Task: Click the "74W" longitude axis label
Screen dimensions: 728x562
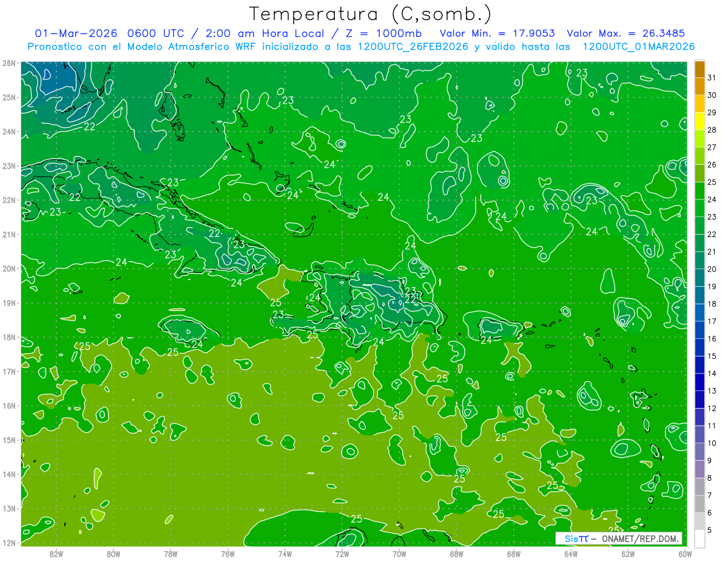Action: click(285, 554)
